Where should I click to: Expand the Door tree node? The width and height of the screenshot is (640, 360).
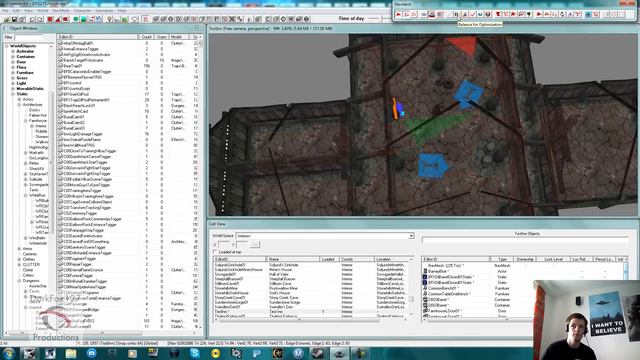point(13,62)
